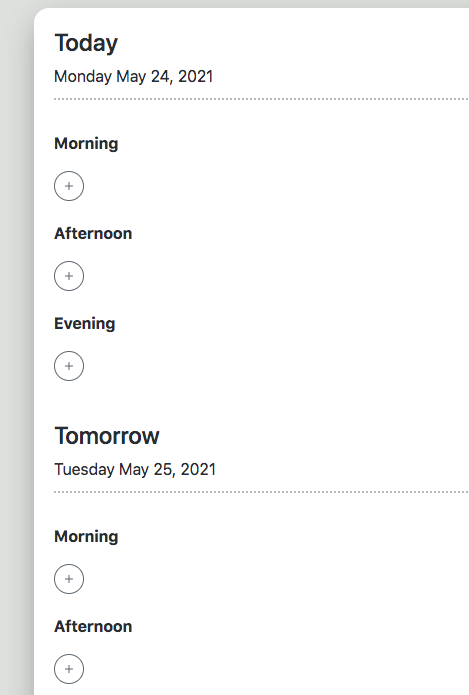Screen dimensions: 469x695
Task: Click the Afternoon label under Today
Action: click(93, 233)
